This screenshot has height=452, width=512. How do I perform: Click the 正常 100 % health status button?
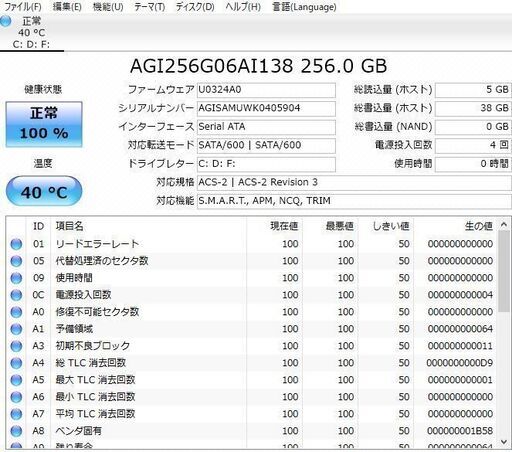point(44,124)
